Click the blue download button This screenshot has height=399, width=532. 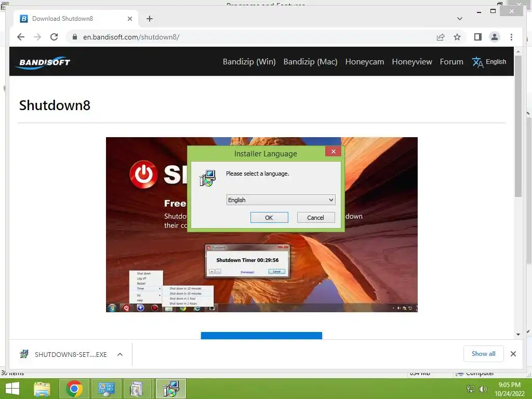261,335
